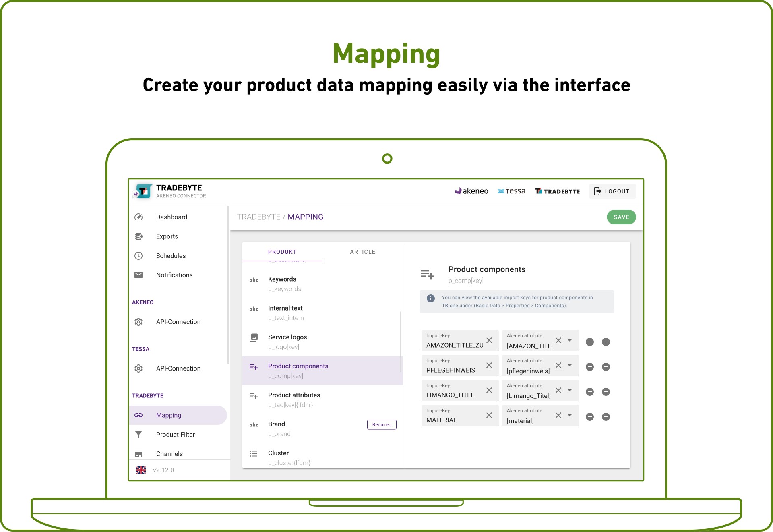The image size is (773, 532).
Task: Clear the [Limango_Titel] Akeneo attribute
Action: pos(558,390)
